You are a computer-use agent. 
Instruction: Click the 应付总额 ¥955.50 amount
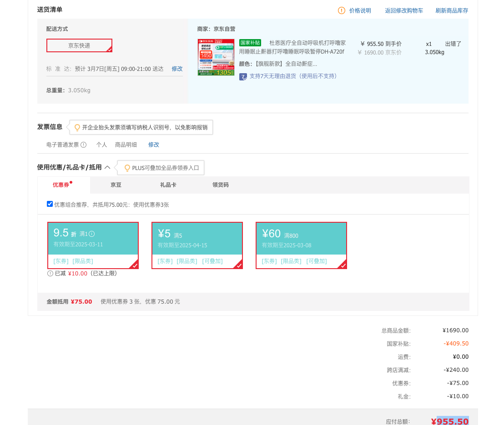450,421
